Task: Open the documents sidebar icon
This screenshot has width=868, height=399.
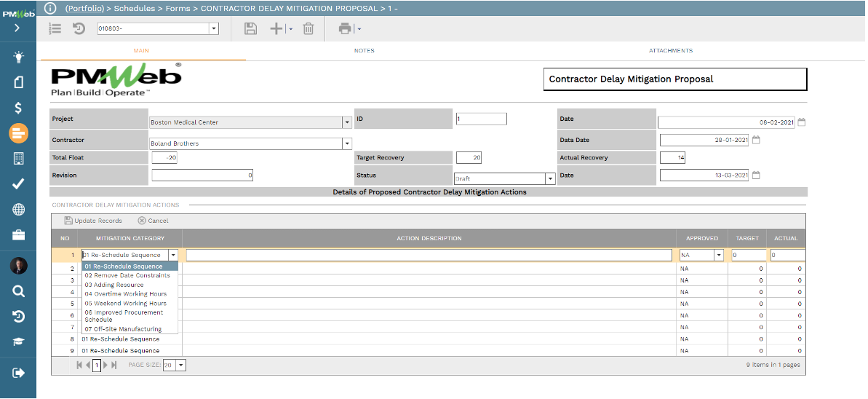Action: pyautogui.click(x=18, y=82)
